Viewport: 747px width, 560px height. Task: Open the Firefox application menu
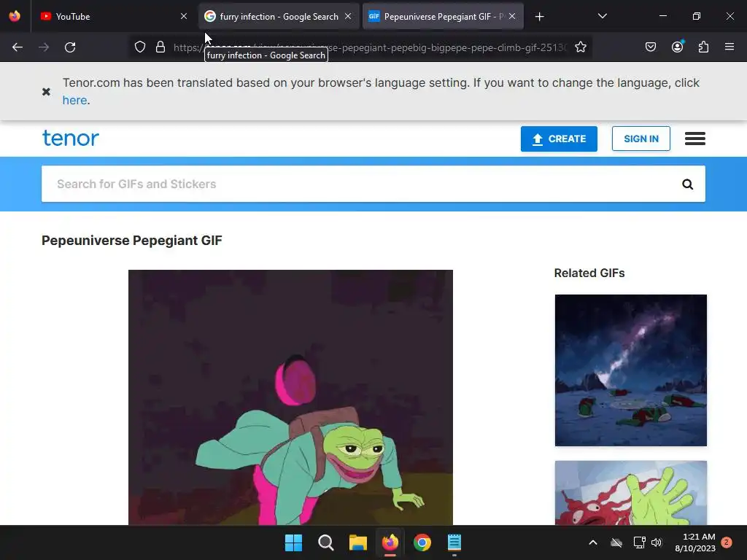[729, 47]
